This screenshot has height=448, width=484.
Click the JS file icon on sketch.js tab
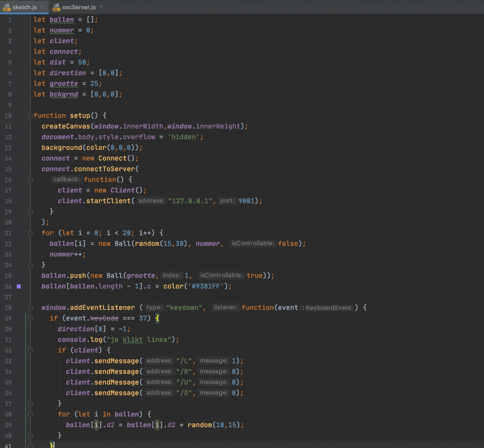pos(6,7)
